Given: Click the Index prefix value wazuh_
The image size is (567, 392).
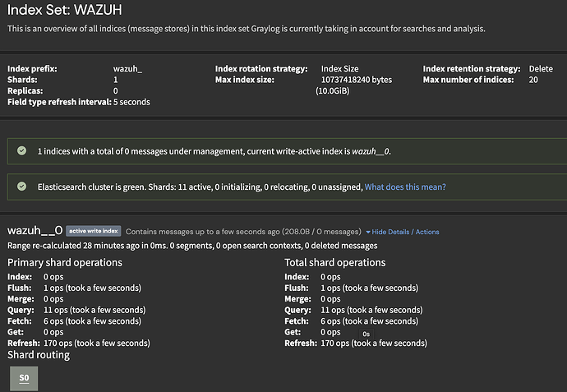Looking at the screenshot, I should 127,69.
